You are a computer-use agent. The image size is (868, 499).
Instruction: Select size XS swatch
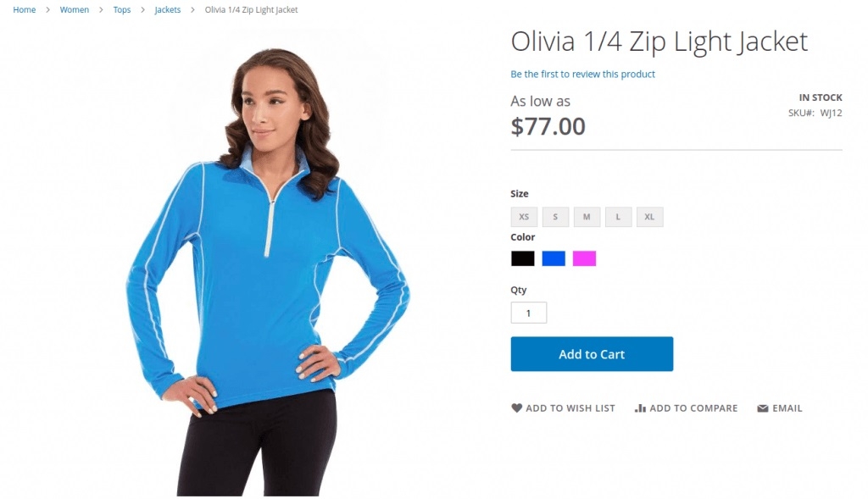[x=524, y=217]
